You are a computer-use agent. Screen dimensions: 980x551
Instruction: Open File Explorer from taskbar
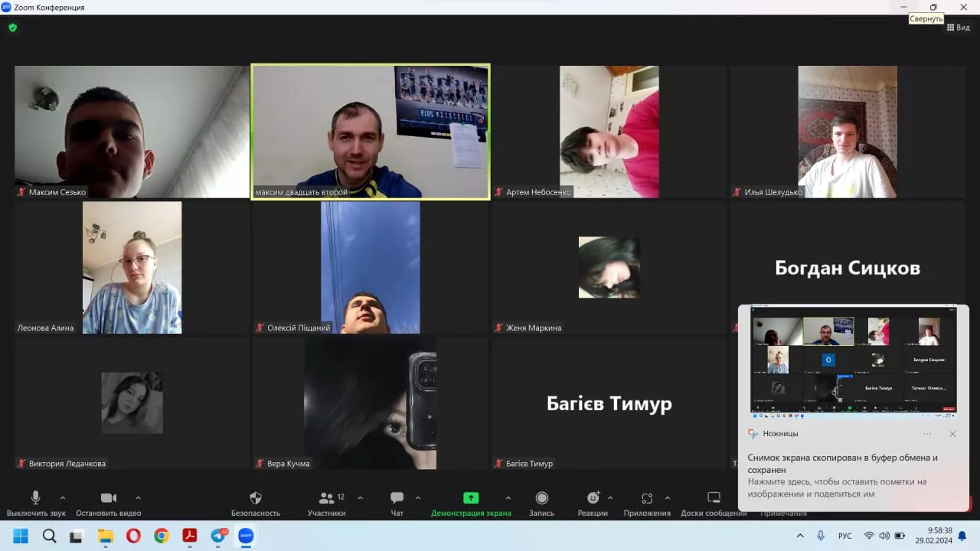[x=105, y=536]
